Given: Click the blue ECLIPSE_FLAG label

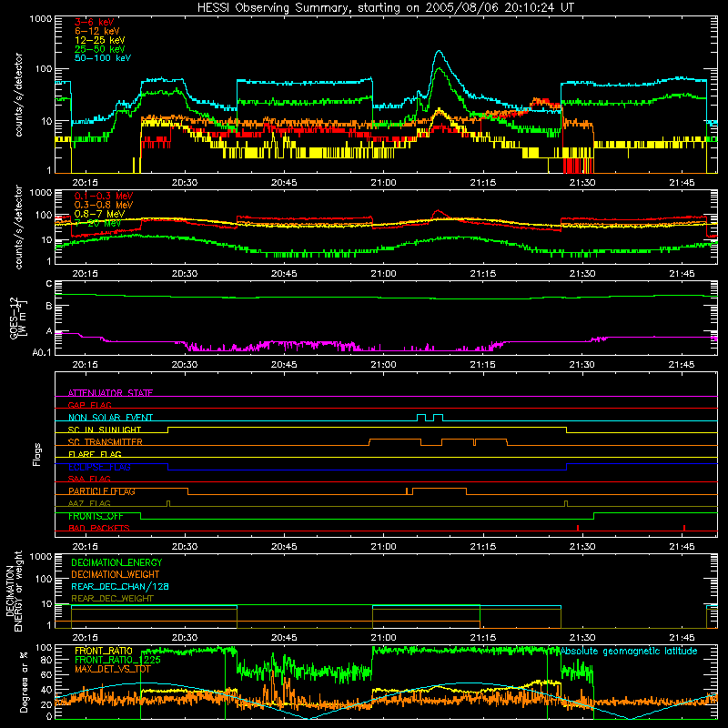Looking at the screenshot, I should 99,467.
